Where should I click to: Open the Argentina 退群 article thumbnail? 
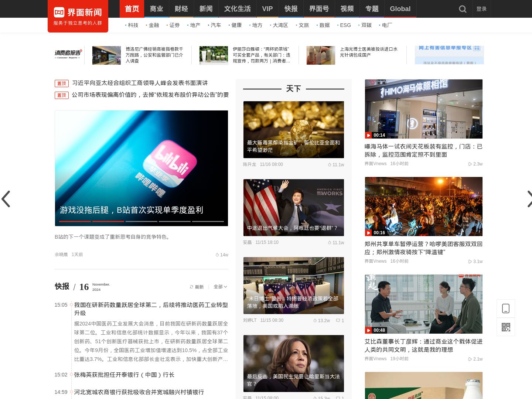click(x=294, y=208)
